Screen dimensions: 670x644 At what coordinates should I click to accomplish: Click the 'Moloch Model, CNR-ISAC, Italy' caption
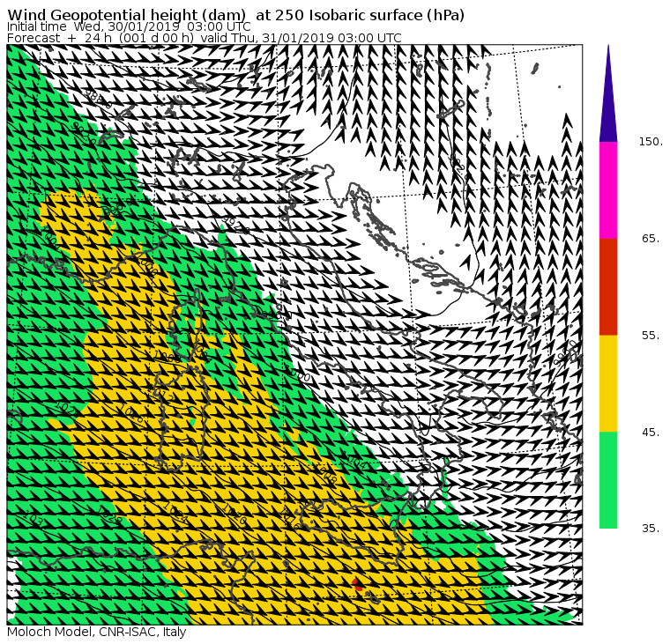pyautogui.click(x=97, y=632)
